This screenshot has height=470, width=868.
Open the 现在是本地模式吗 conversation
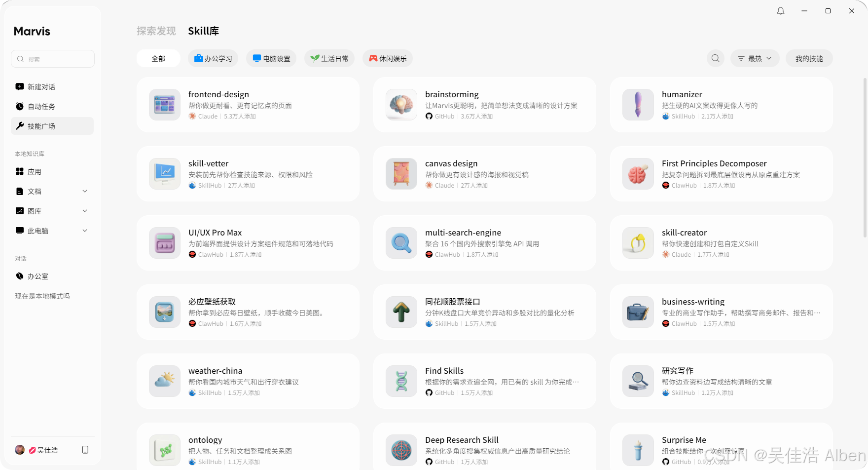(42, 296)
